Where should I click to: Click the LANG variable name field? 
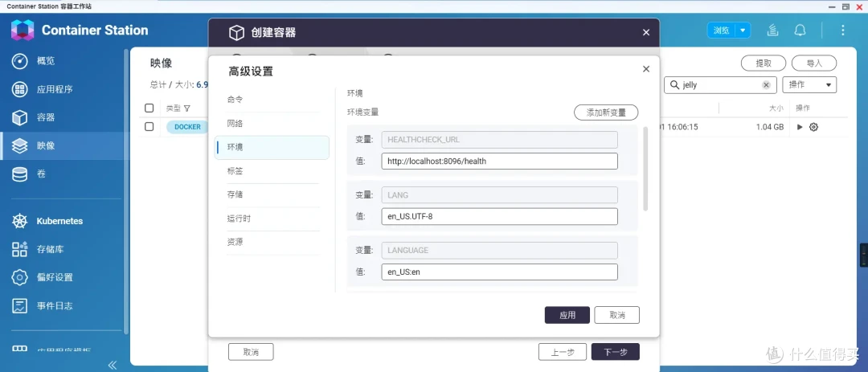click(499, 195)
